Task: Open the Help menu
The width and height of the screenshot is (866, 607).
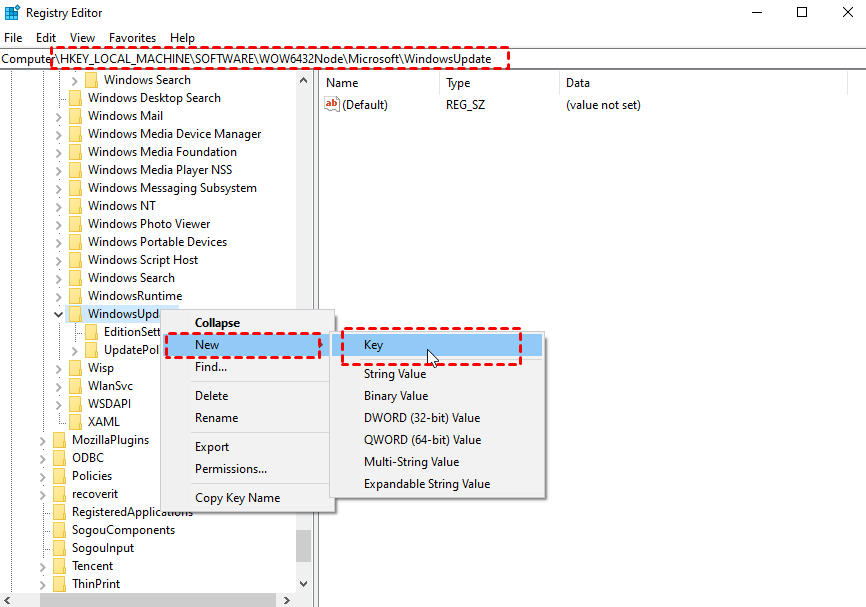Action: click(182, 38)
